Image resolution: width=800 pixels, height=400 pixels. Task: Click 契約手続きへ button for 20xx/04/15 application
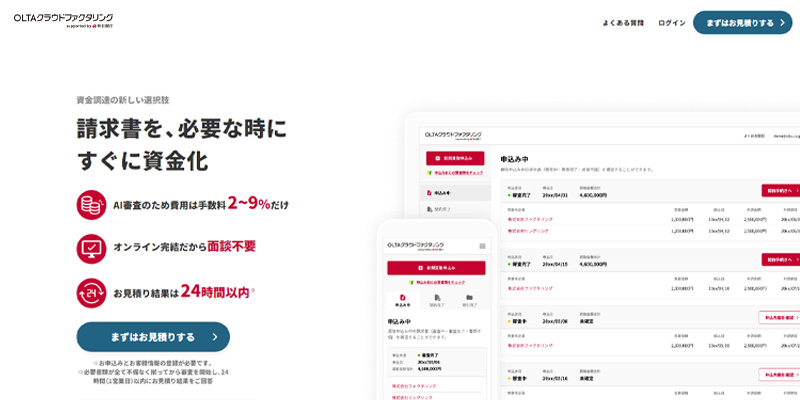[781, 259]
